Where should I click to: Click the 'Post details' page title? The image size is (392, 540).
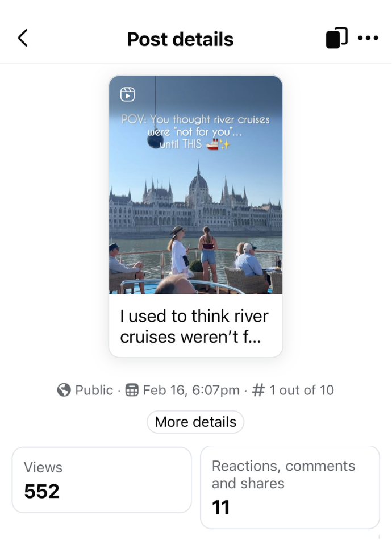[180, 39]
